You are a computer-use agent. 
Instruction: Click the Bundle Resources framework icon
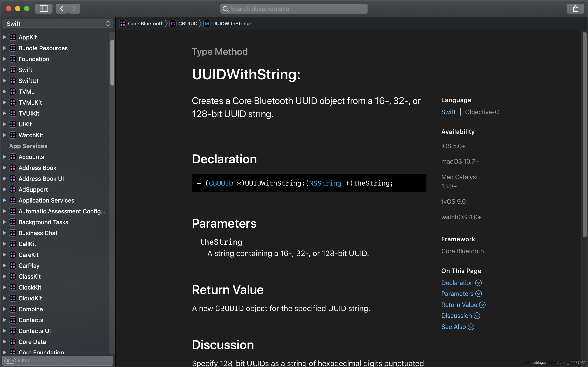click(x=13, y=48)
